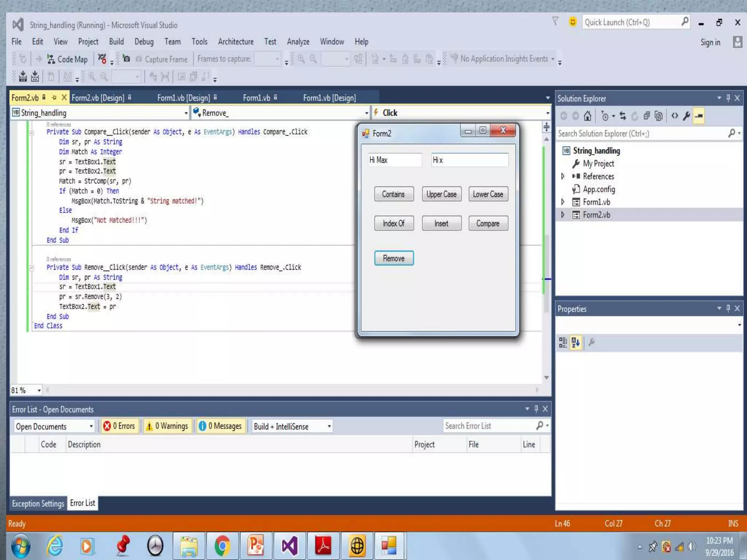Open the Debug menu
747x560 pixels.
pos(144,42)
